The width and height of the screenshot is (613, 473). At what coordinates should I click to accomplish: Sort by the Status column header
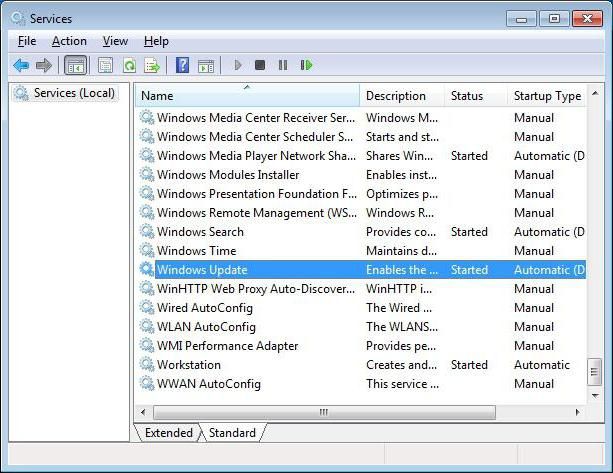pyautogui.click(x=476, y=95)
